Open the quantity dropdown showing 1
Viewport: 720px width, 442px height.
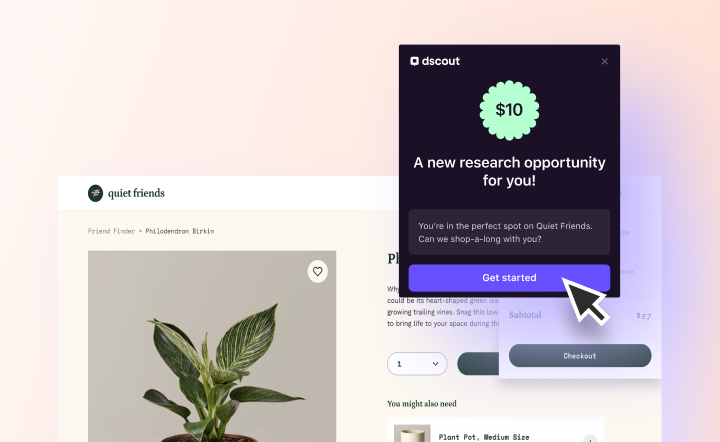click(417, 364)
